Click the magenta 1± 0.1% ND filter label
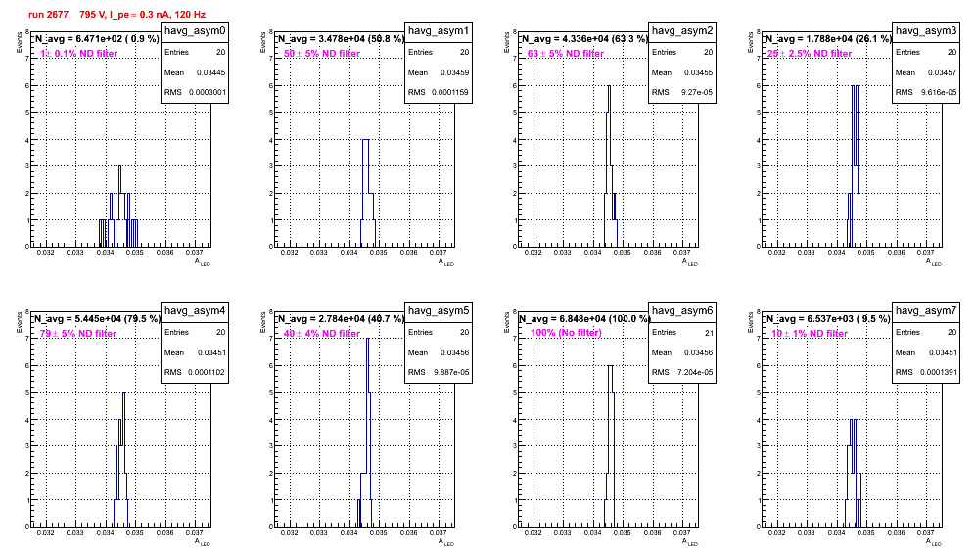 coord(79,54)
